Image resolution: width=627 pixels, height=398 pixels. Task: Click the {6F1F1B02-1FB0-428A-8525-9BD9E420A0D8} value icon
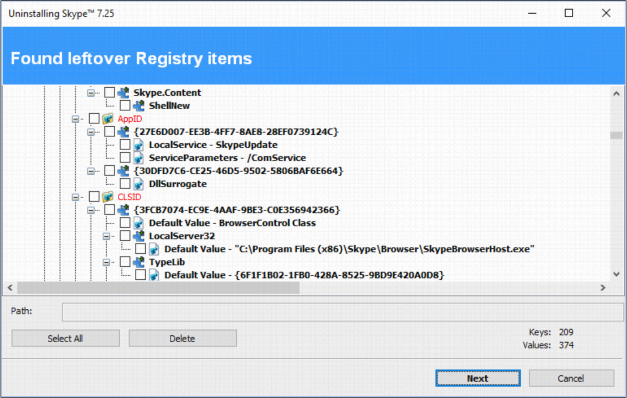[154, 275]
